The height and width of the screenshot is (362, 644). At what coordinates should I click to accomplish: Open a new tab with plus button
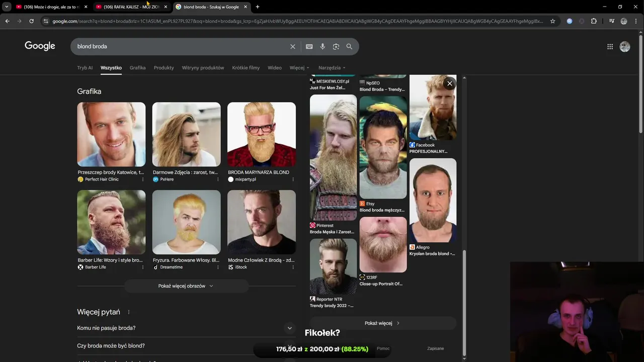(x=258, y=7)
